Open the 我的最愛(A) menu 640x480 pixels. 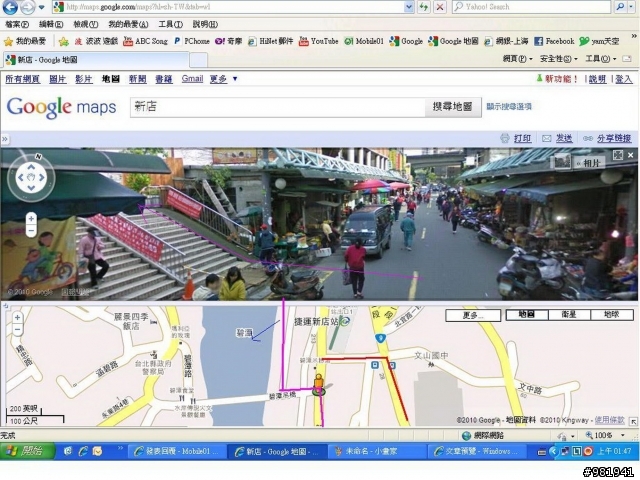(x=128, y=24)
